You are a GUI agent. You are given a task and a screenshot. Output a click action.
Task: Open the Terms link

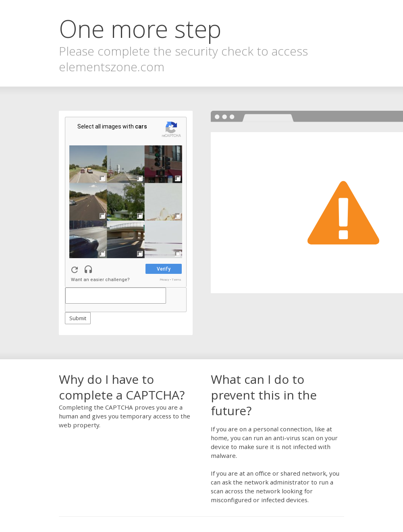point(177,280)
